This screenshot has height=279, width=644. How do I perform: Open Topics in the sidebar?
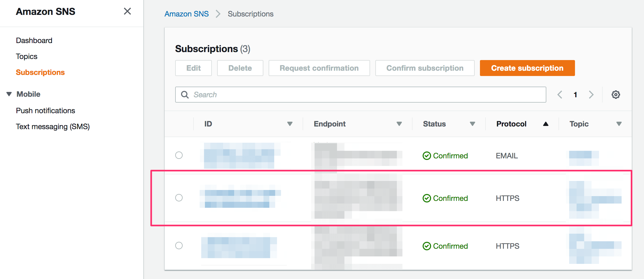pos(27,56)
